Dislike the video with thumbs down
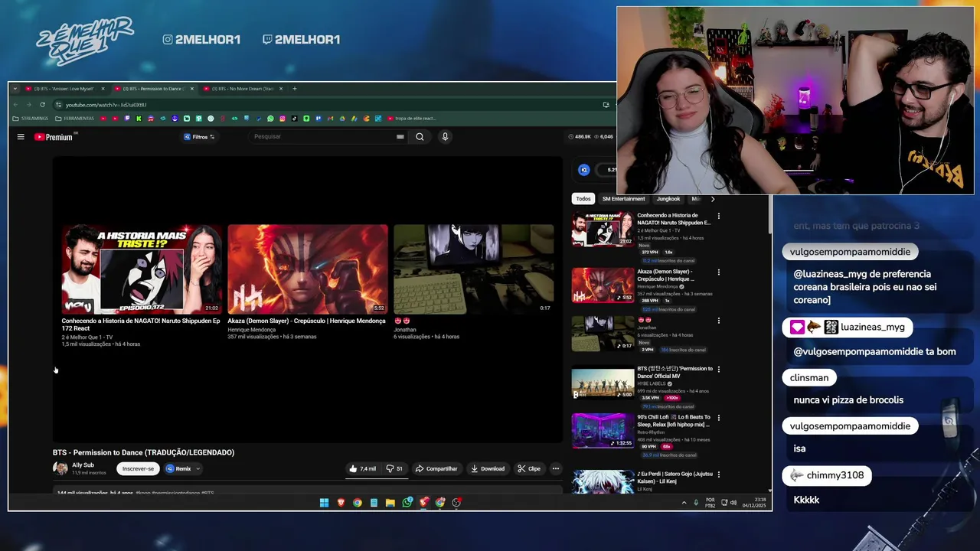Viewport: 980px width, 551px height. [x=394, y=468]
